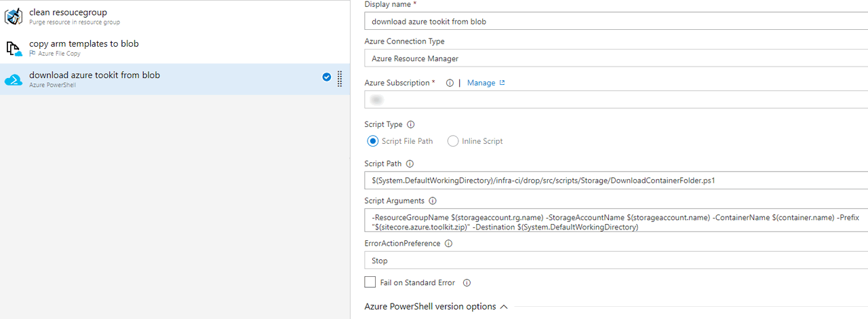Grab the drag handle dots of the selected task
This screenshot has width=868, height=319.
(340, 78)
